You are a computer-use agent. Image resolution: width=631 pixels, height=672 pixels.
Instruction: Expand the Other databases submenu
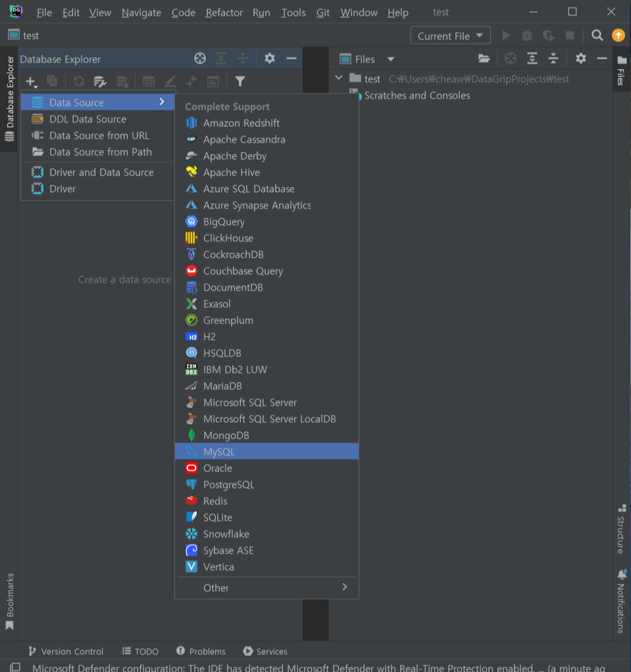pyautogui.click(x=267, y=588)
